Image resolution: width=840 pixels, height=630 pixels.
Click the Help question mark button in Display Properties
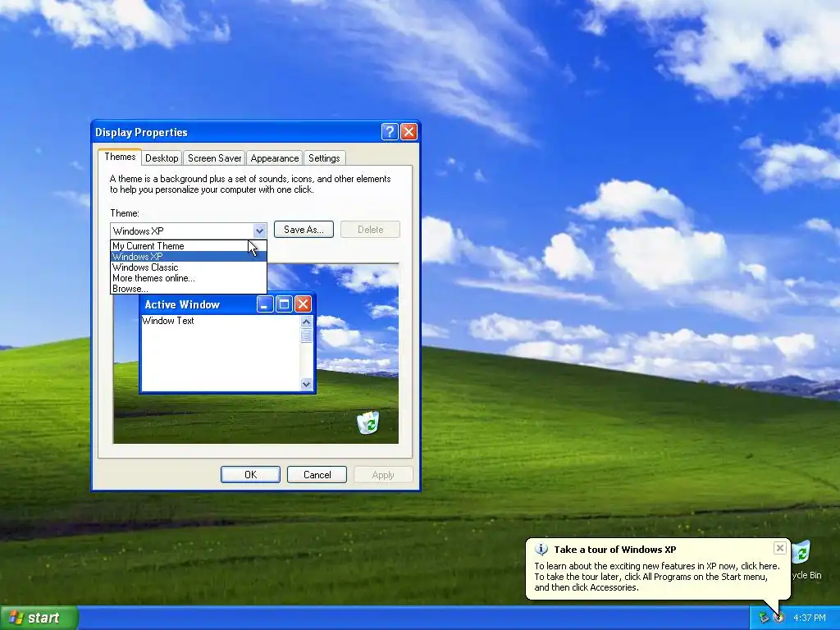(x=390, y=132)
